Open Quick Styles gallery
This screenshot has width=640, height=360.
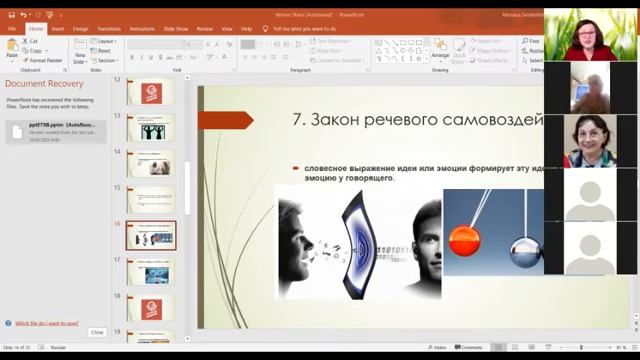click(x=459, y=51)
